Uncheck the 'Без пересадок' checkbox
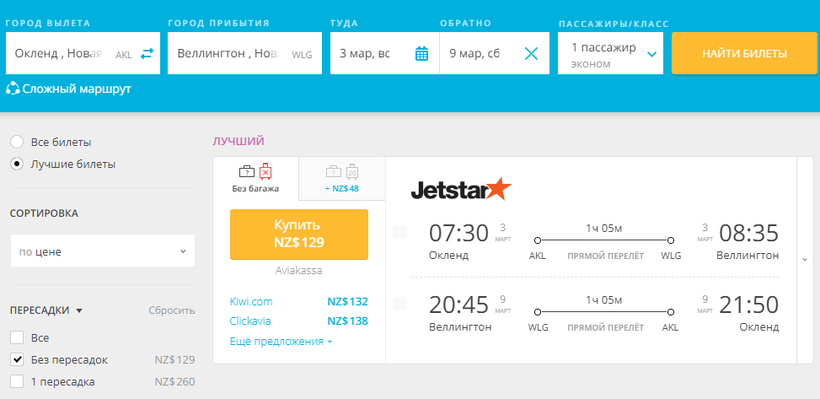820x399 pixels. point(17,360)
